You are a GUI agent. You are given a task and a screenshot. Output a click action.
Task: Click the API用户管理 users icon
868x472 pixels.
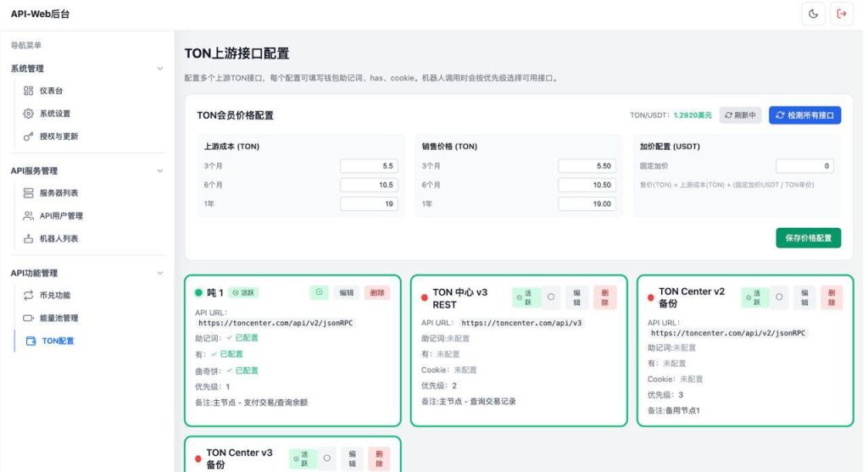click(28, 216)
